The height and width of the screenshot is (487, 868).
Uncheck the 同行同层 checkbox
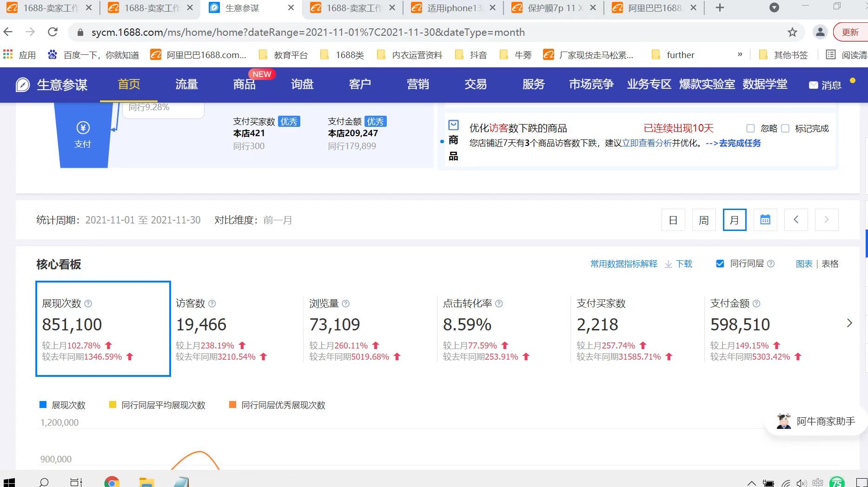click(x=720, y=264)
